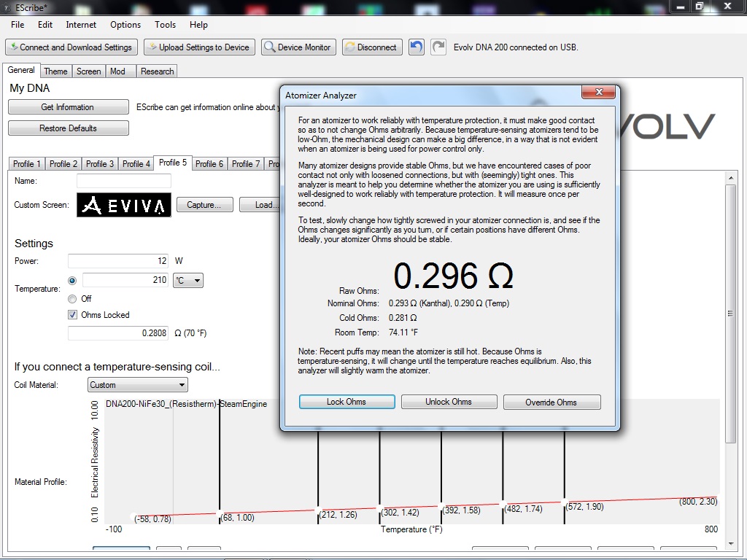Select the Profile 2 tab
Viewport: 747px width, 560px height.
(x=63, y=164)
